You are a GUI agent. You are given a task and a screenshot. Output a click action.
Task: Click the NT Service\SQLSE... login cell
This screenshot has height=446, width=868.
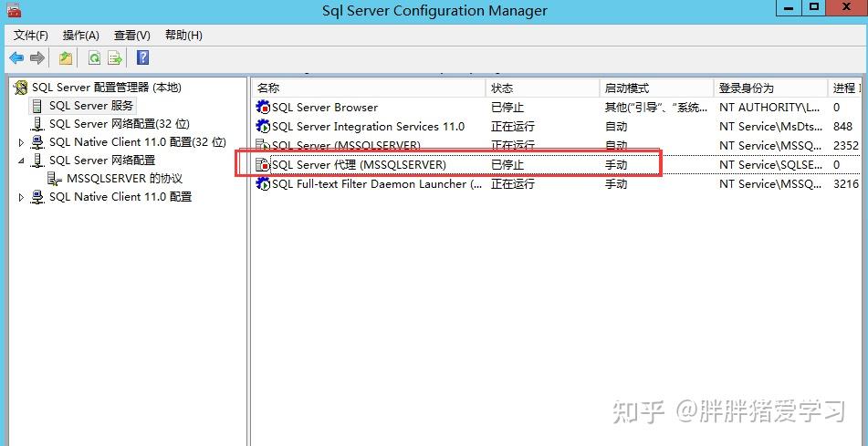(x=770, y=165)
